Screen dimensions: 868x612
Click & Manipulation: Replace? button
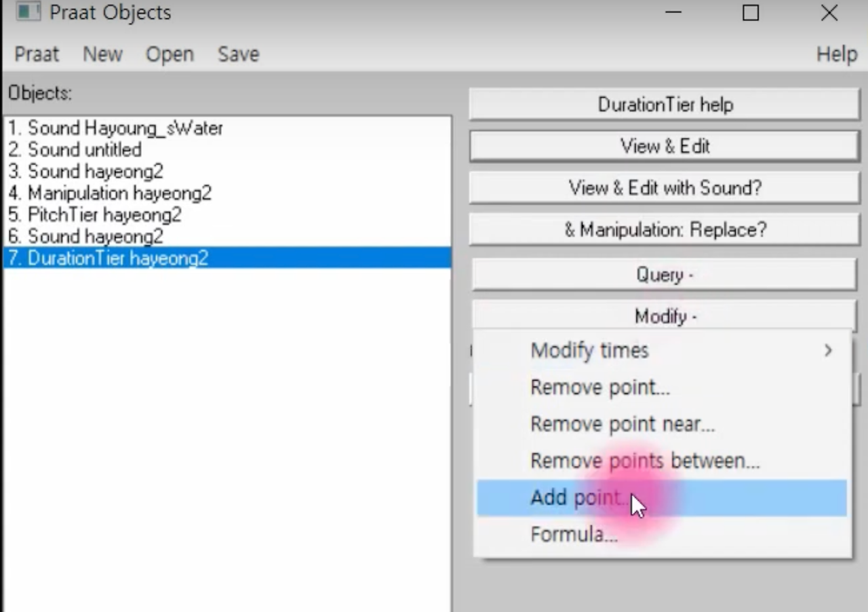(x=665, y=229)
